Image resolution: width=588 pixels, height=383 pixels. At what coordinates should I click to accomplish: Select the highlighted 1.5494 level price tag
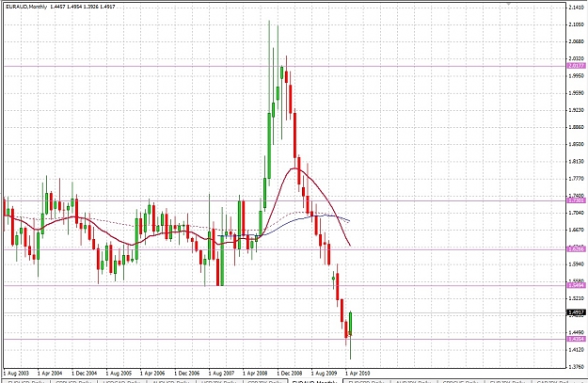click(576, 285)
